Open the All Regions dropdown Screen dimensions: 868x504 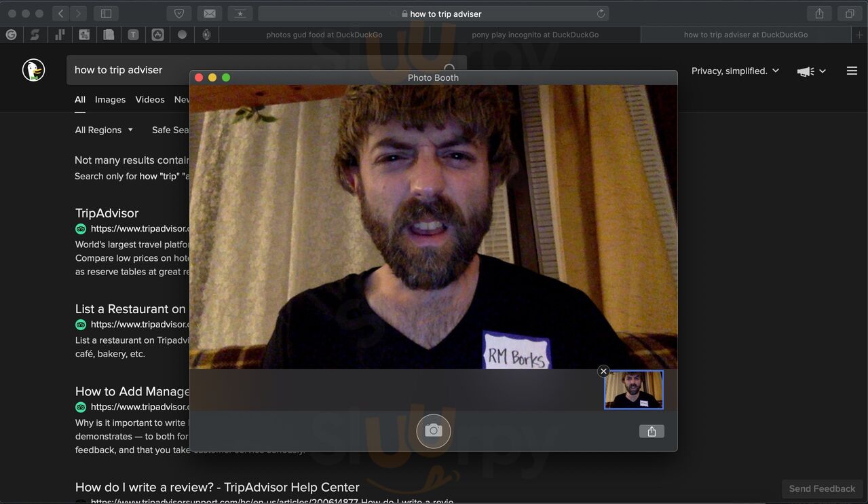point(104,130)
